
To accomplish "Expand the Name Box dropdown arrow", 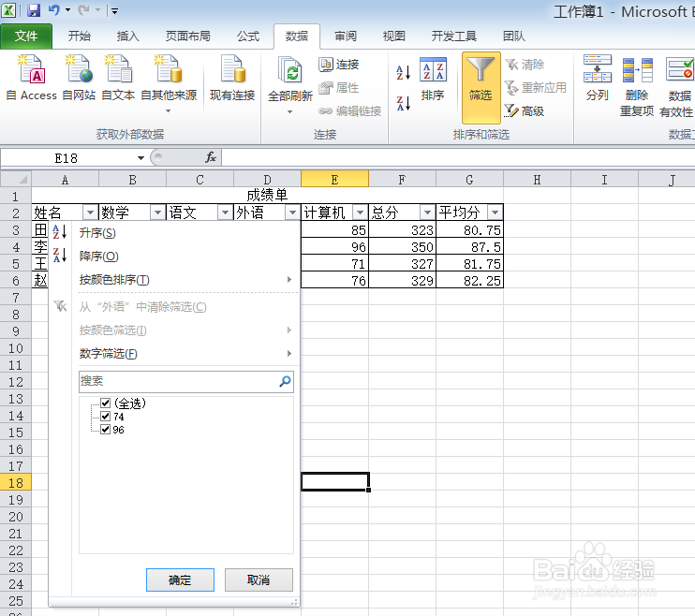I will (140, 158).
